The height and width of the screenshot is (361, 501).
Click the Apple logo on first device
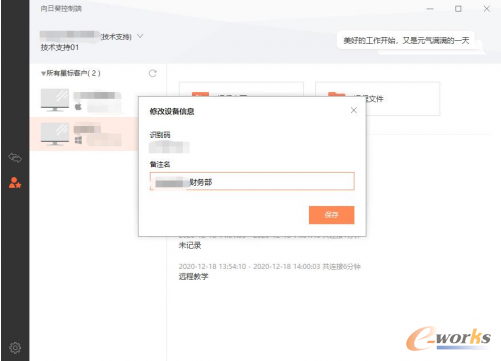[x=78, y=107]
